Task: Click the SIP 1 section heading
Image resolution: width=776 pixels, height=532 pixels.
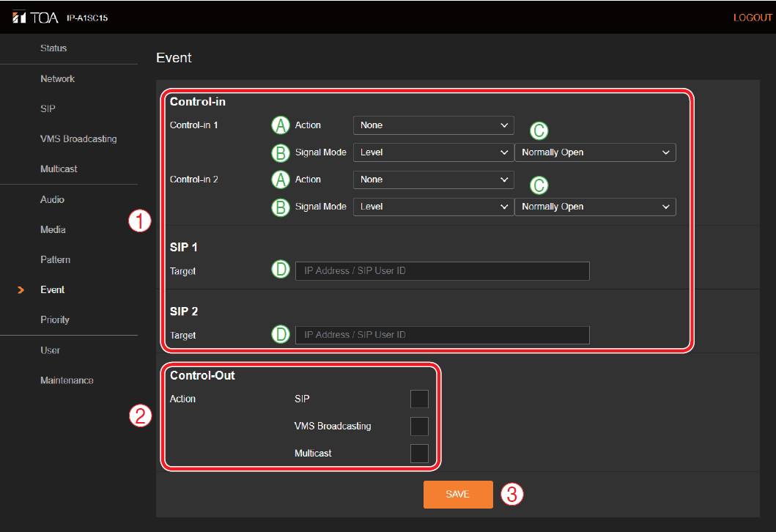Action: [x=184, y=247]
